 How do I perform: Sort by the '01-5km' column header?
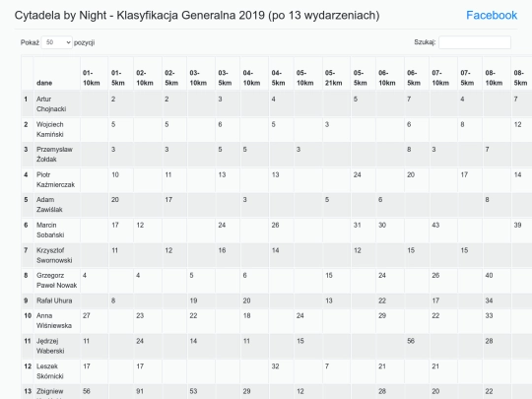click(121, 73)
